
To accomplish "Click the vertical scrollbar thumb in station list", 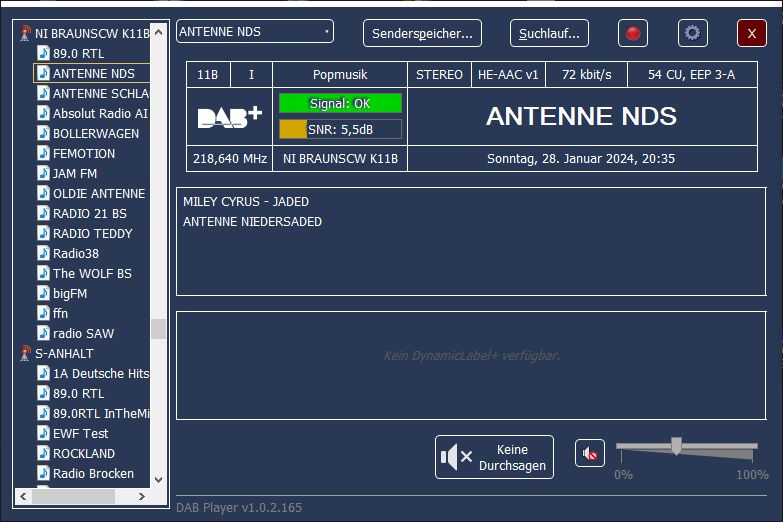I will click(x=158, y=329).
